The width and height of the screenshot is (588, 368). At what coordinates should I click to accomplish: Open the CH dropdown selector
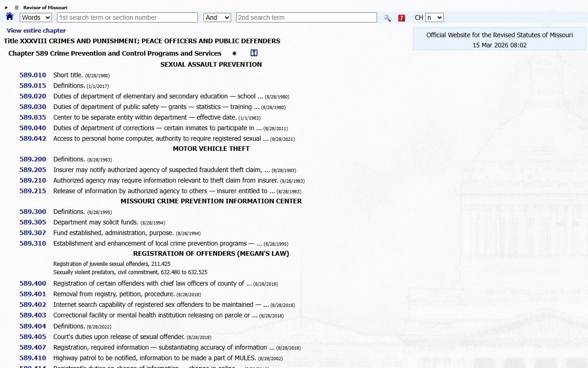pyautogui.click(x=434, y=17)
